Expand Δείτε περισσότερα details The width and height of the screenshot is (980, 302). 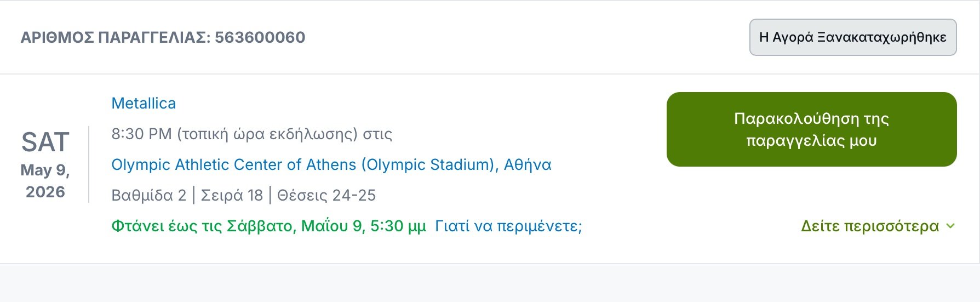tap(878, 226)
